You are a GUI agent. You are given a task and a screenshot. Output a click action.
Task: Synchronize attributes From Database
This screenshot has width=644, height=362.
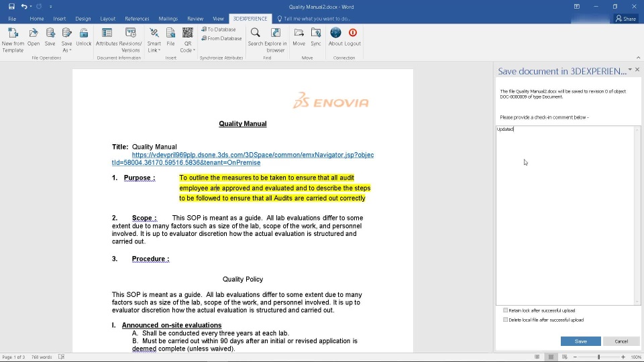(221, 38)
